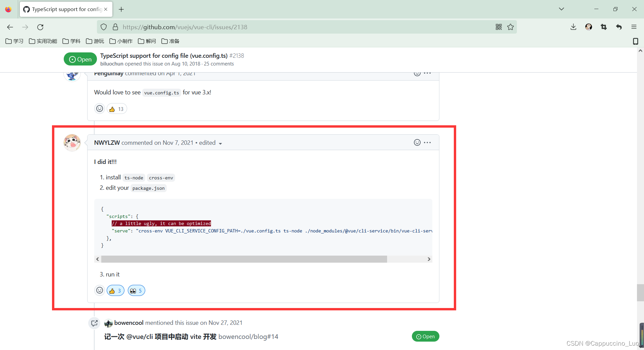Open bowencool user link
The height and width of the screenshot is (350, 644).
tap(129, 323)
